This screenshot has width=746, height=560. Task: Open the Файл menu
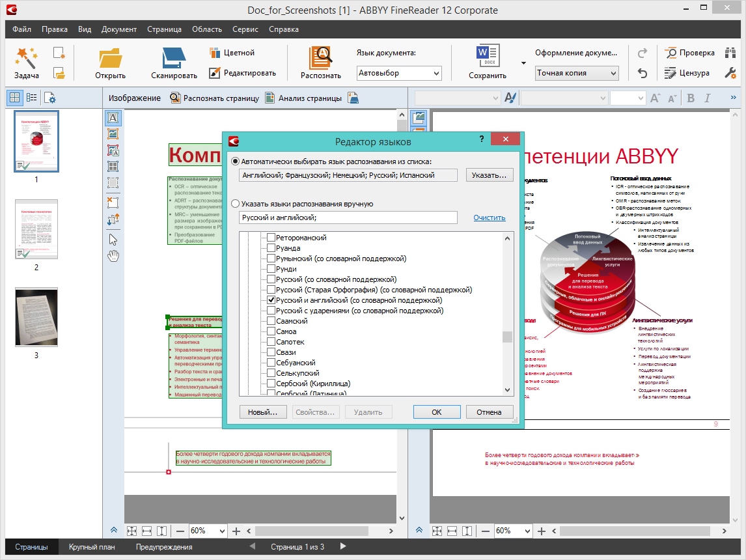(22, 29)
